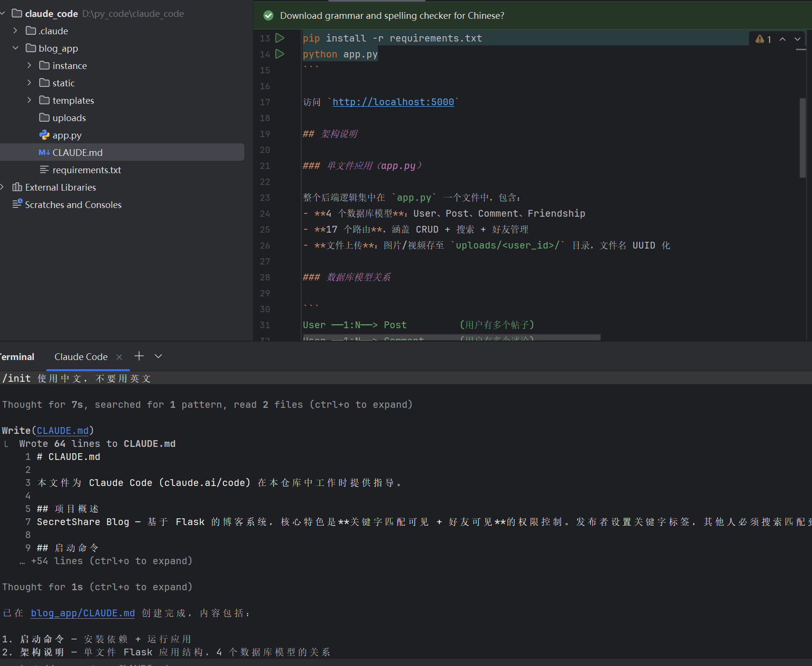Viewport: 812px width, 666px height.
Task: Click the .claude folder icon
Action: click(31, 31)
